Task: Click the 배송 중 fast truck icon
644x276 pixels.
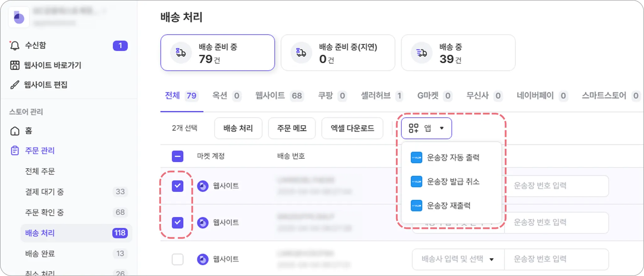Action: [x=421, y=53]
